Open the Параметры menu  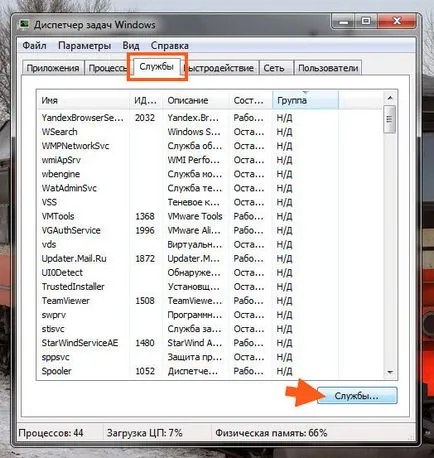click(x=84, y=45)
